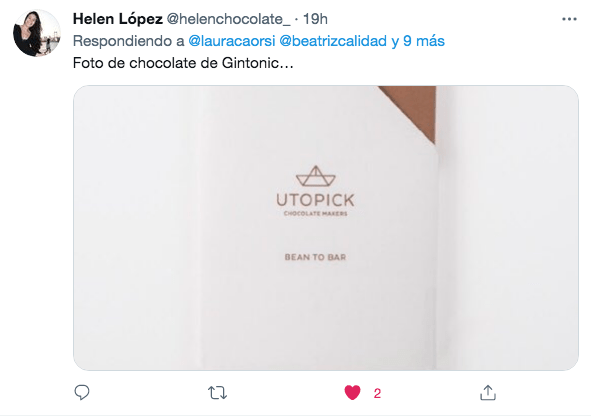Image resolution: width=591 pixels, height=416 pixels.
Task: Click the paper boat logo in photo
Action: (x=315, y=176)
